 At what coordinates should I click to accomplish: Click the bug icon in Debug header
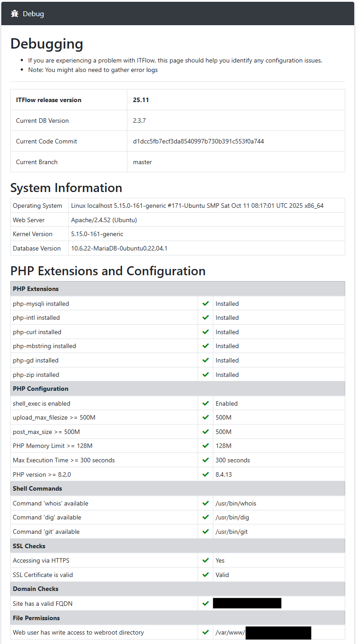[14, 14]
